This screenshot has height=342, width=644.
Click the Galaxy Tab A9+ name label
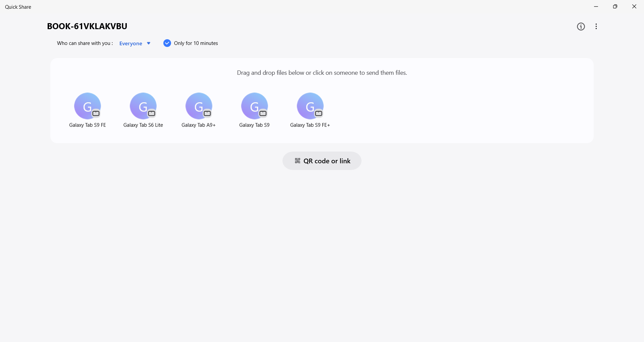click(x=199, y=125)
